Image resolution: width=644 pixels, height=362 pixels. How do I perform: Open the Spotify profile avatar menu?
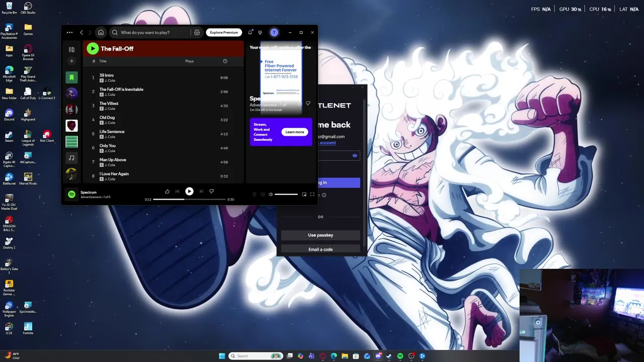(274, 32)
